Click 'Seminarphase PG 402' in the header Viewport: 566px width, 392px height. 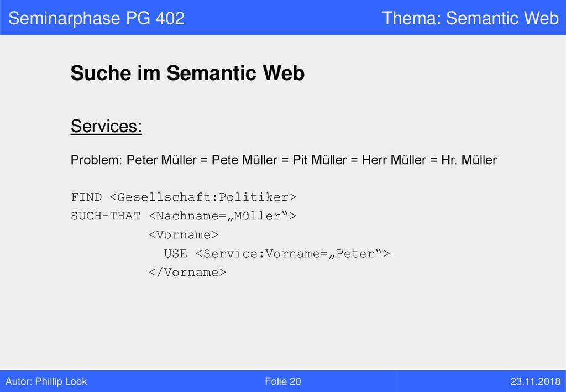pyautogui.click(x=96, y=18)
